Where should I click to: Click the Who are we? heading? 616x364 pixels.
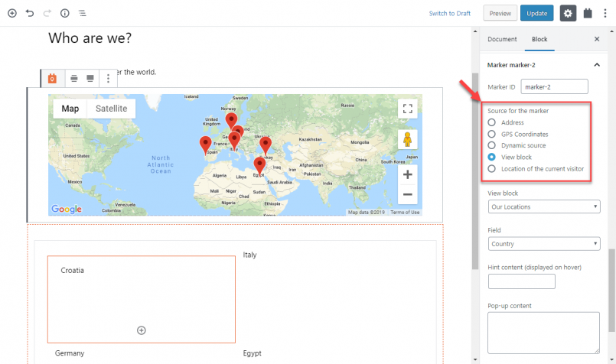(x=90, y=38)
